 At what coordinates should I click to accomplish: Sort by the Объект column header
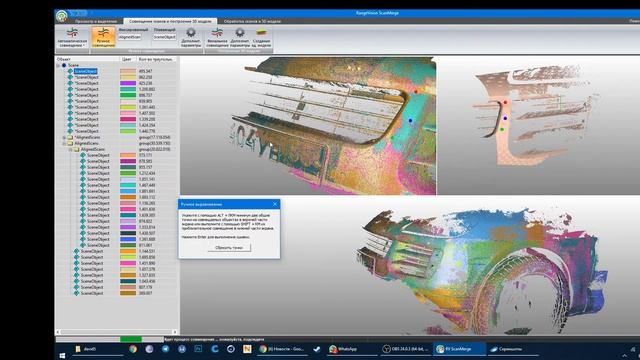(87, 59)
